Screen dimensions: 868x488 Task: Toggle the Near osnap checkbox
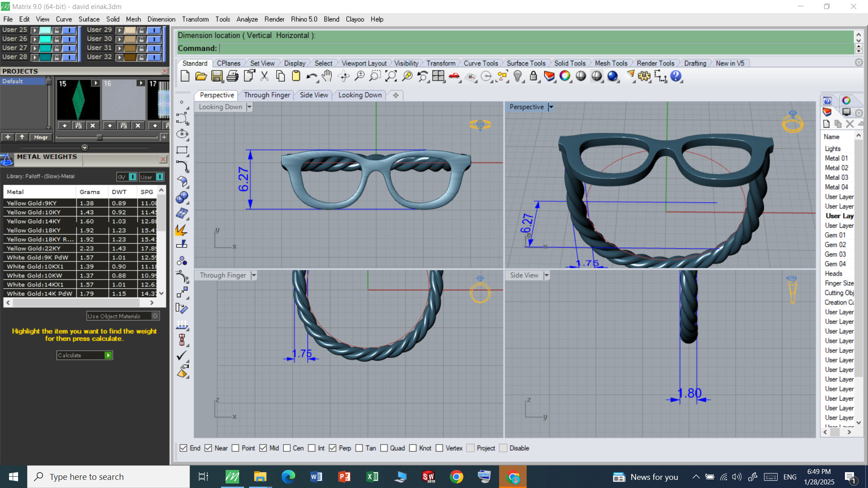(208, 448)
